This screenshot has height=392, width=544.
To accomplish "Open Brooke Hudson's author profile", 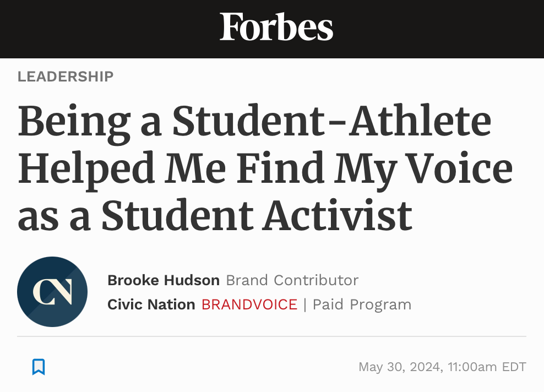I will click(164, 280).
